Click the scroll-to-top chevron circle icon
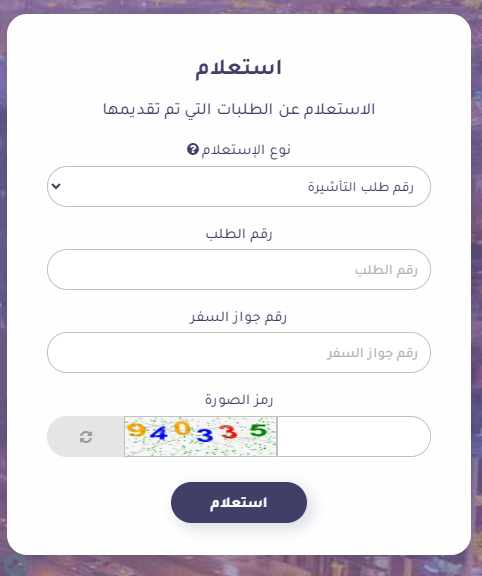The height and width of the screenshot is (576, 482). point(15,566)
